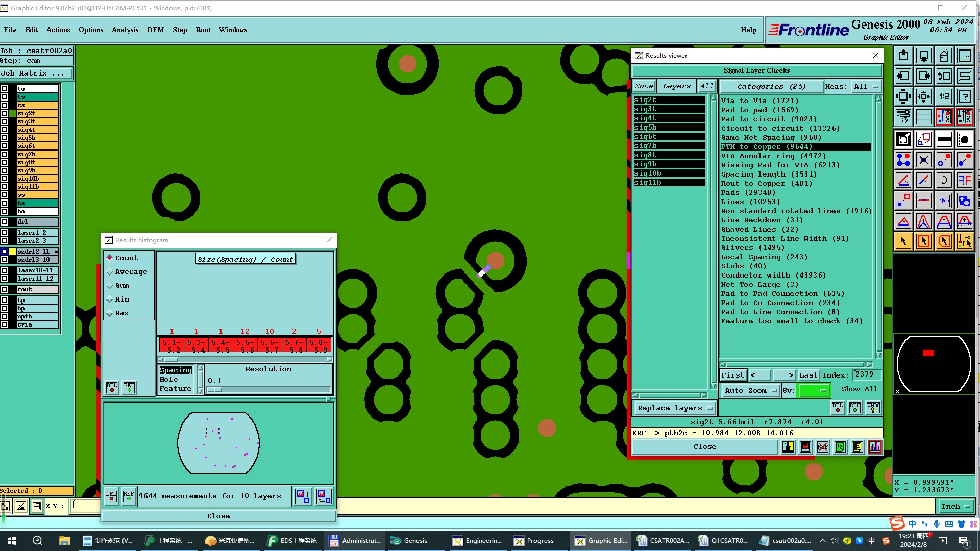Click the question mark help icon
This screenshot has height=551, width=980.
tap(964, 96)
